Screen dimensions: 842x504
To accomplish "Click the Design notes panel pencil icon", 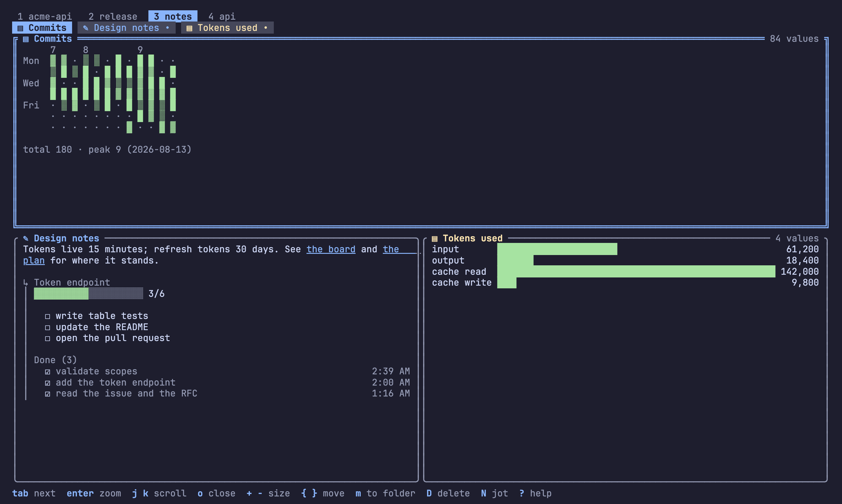I will click(26, 238).
